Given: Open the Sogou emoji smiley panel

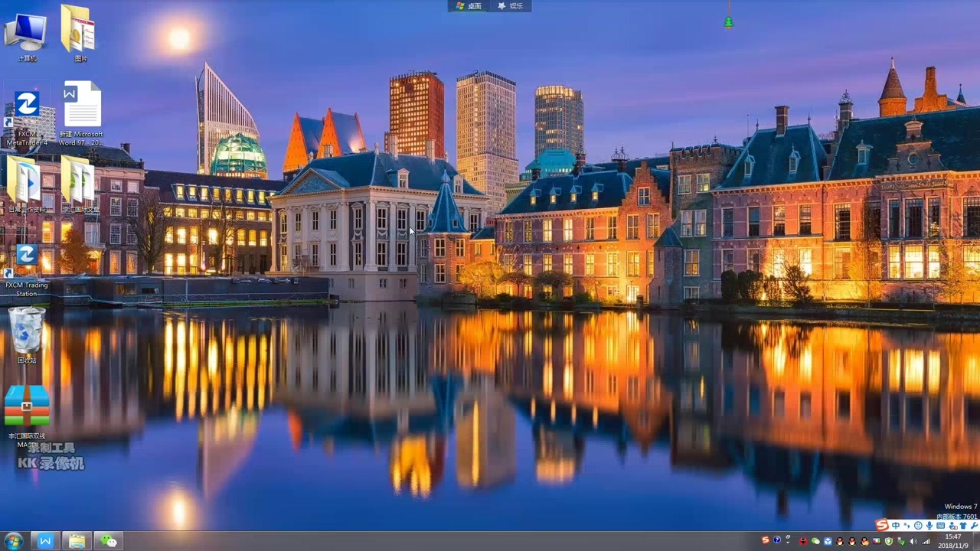Looking at the screenshot, I should click(x=918, y=526).
